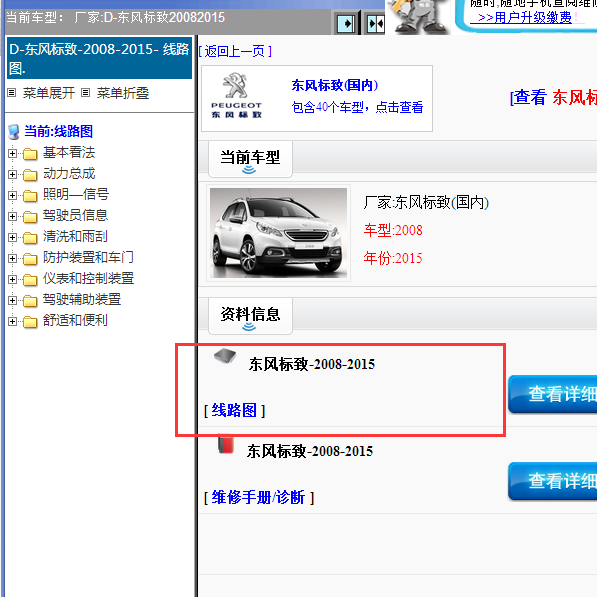Click folder icon of 基本看法
This screenshot has height=597, width=597.
30,154
